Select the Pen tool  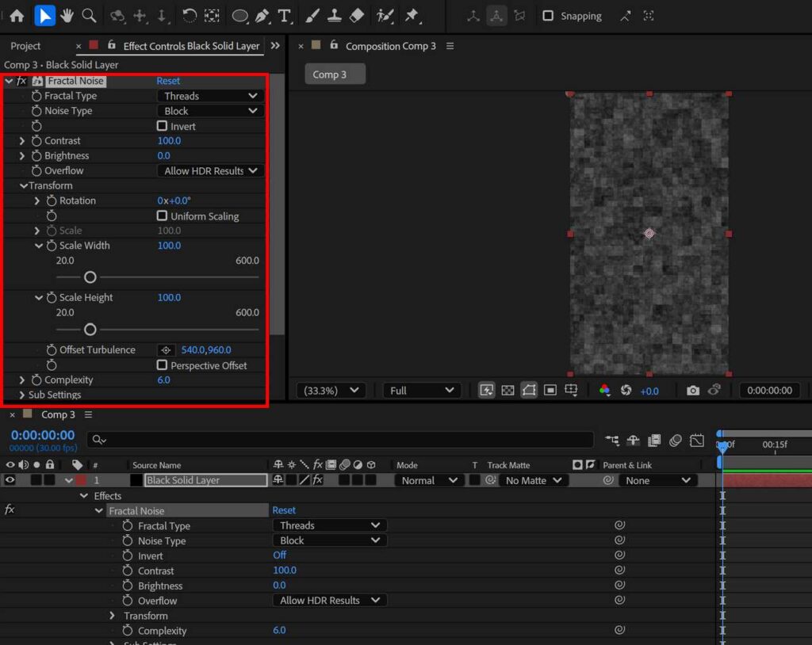tap(262, 16)
